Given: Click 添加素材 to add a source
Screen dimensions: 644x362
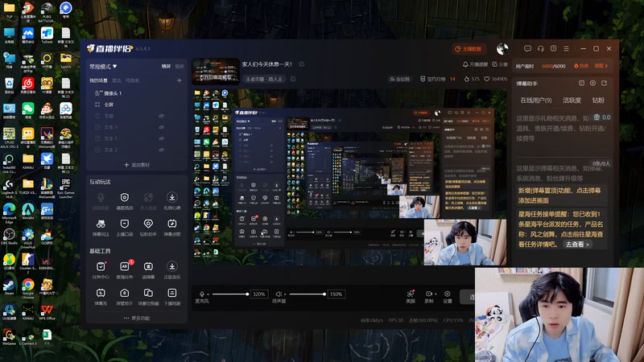Looking at the screenshot, I should pos(137,165).
